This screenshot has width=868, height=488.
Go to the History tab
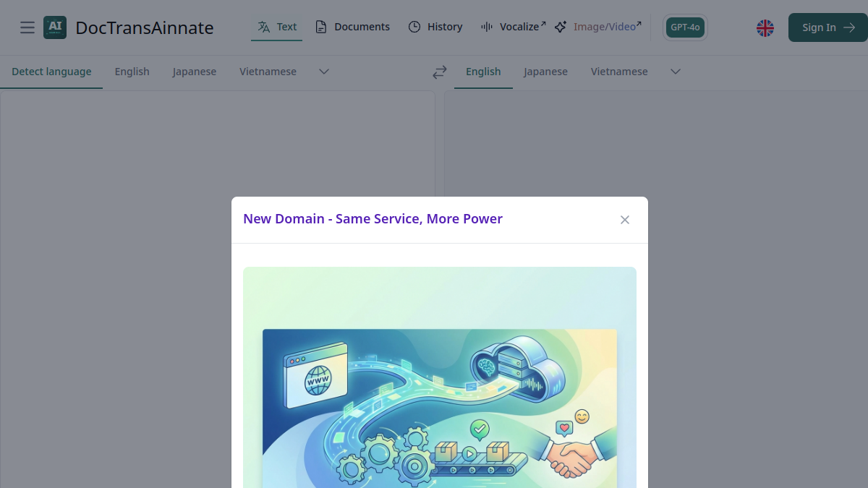point(435,27)
